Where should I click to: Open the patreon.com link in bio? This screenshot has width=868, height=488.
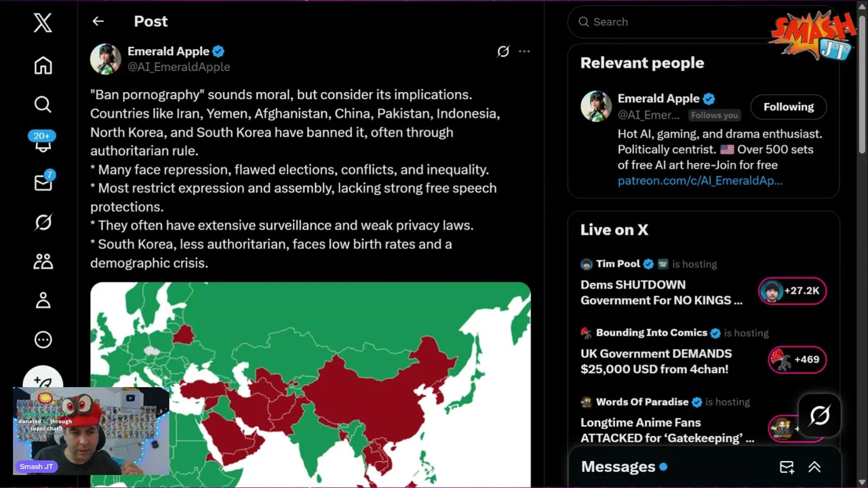pyautogui.click(x=700, y=180)
